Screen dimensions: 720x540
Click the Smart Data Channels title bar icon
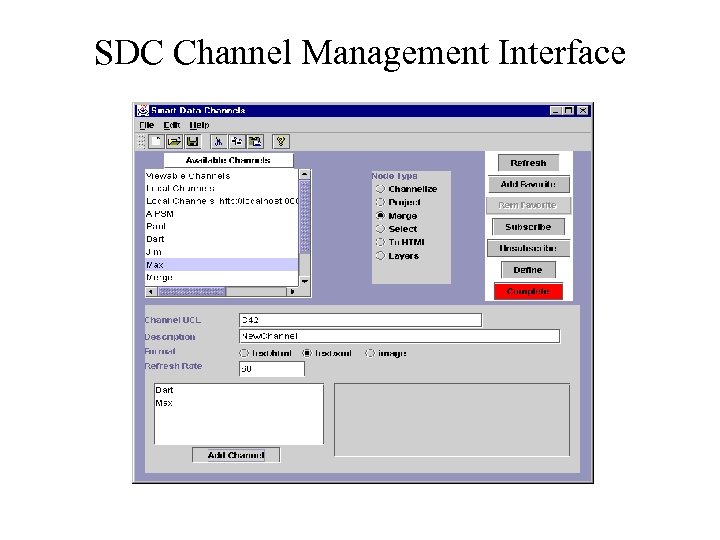[x=143, y=110]
